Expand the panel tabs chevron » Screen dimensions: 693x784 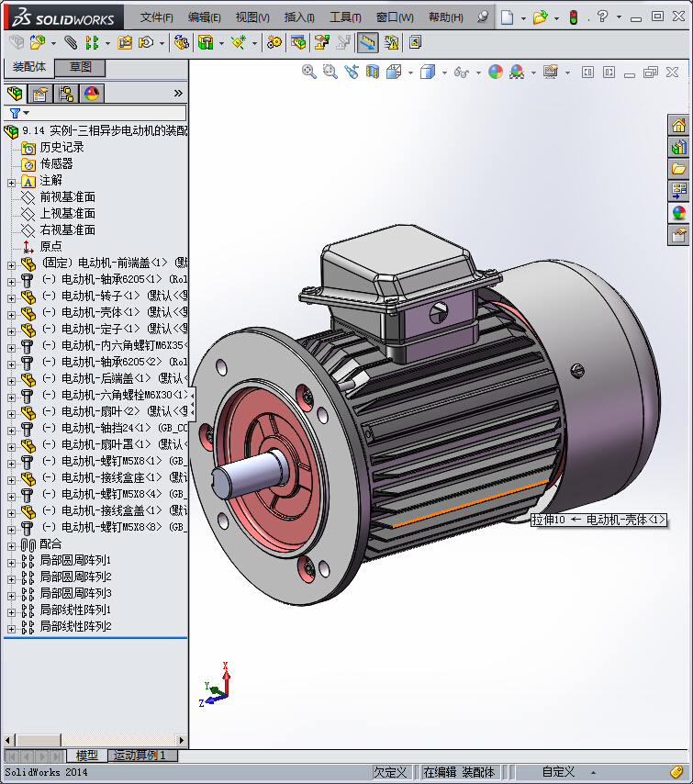pos(178,93)
